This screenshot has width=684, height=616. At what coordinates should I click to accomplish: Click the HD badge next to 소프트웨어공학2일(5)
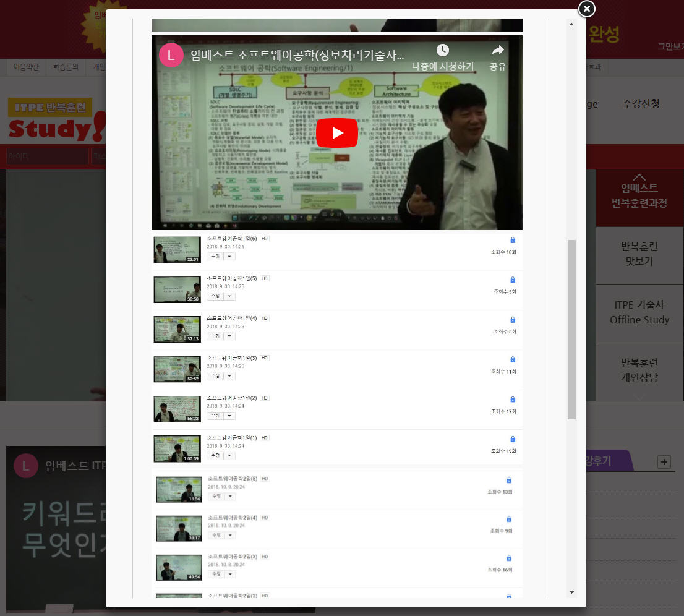pos(265,479)
